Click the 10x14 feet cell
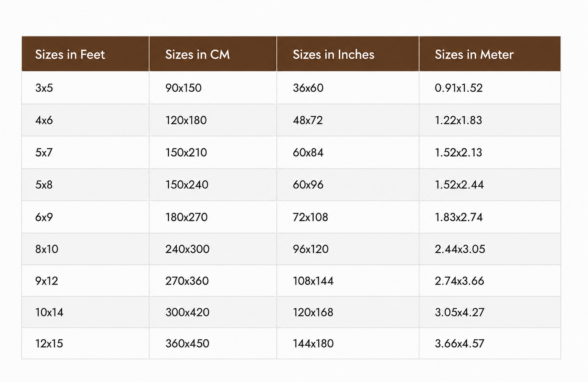588x382 pixels. click(85, 312)
